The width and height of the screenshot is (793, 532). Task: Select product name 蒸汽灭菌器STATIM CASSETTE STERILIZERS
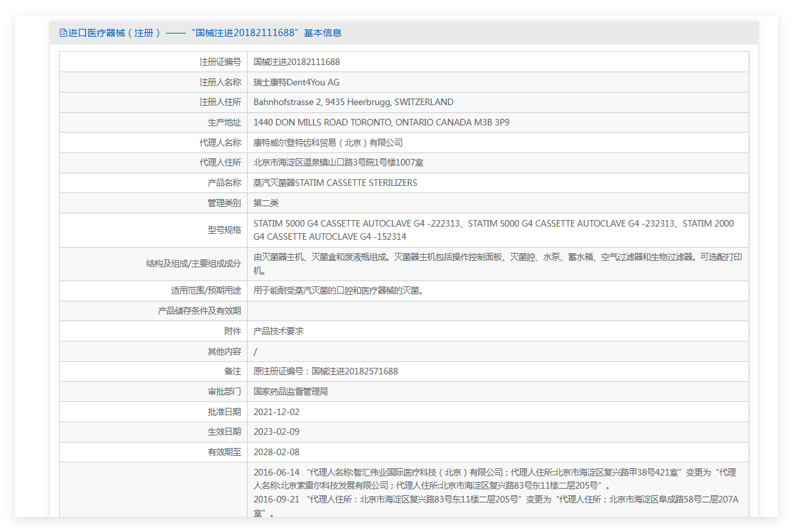pos(335,183)
